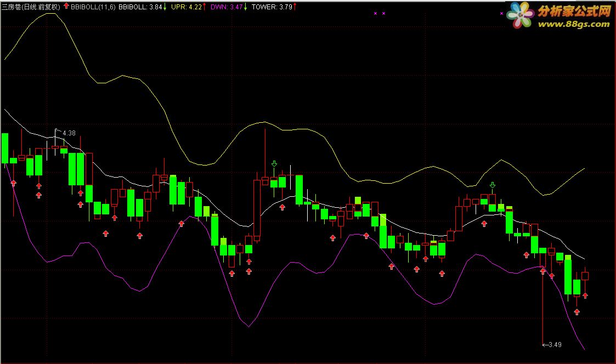
Task: Click the chart title 三房巷(日线.前复权)
Action: 31,7
